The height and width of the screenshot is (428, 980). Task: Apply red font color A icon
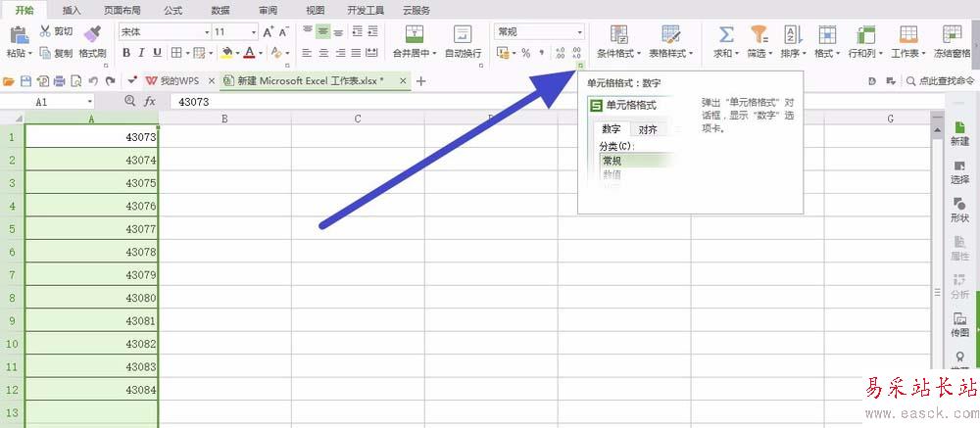[x=250, y=53]
